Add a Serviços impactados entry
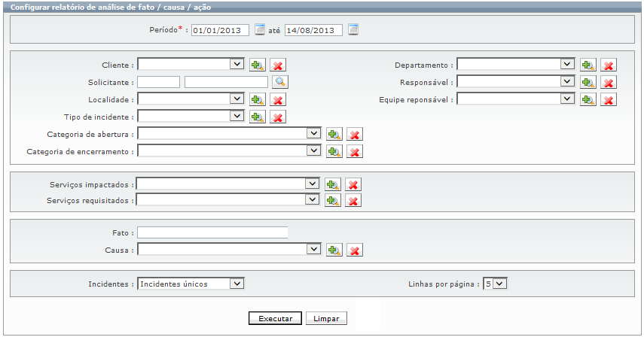Screen dimensions: 644x337 333,184
